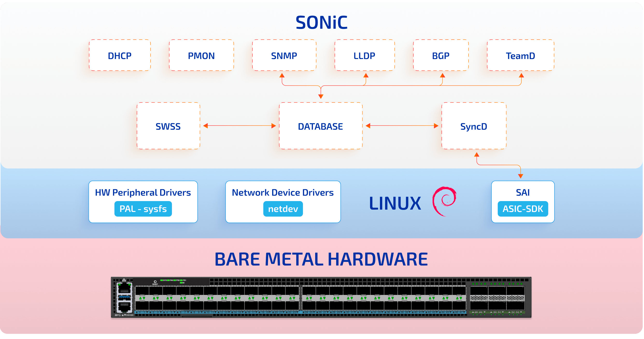Select the LLDP container box

tap(365, 55)
